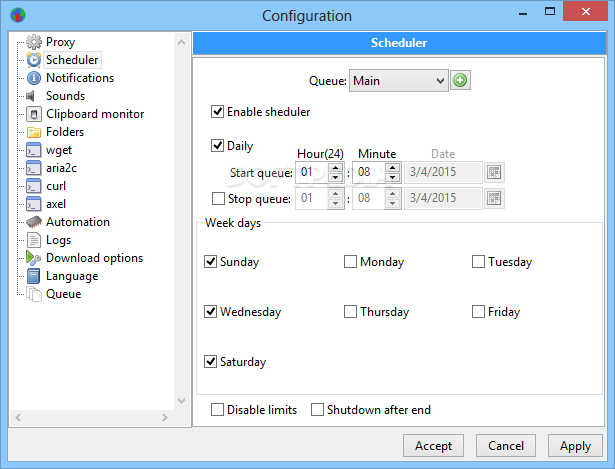
Task: Increase Start queue minute with up arrow
Action: (x=393, y=168)
